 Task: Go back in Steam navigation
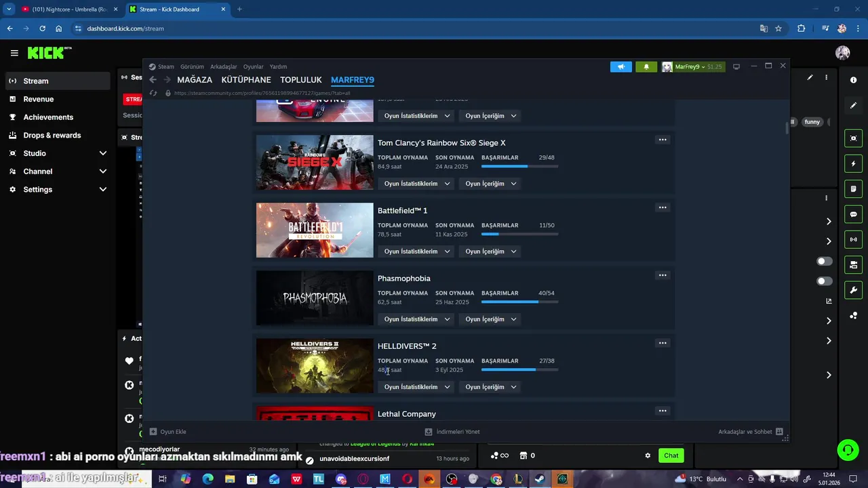tap(153, 80)
